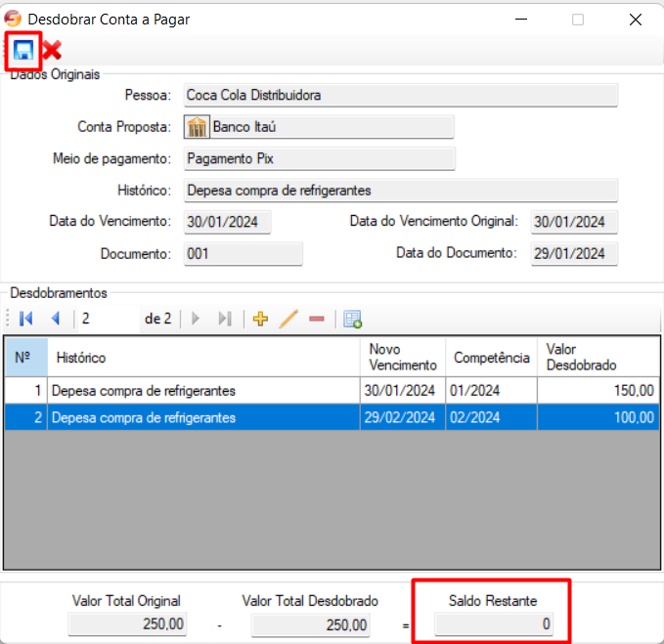Click the Valor Total Original field
The width and height of the screenshot is (664, 644).
[x=127, y=624]
